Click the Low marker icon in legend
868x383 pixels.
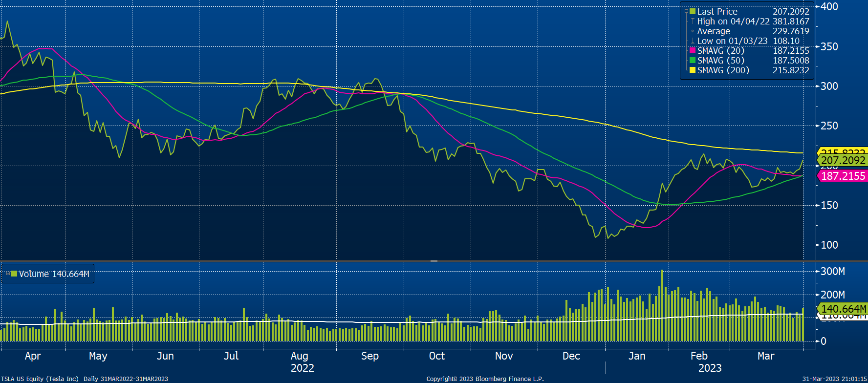[x=693, y=41]
